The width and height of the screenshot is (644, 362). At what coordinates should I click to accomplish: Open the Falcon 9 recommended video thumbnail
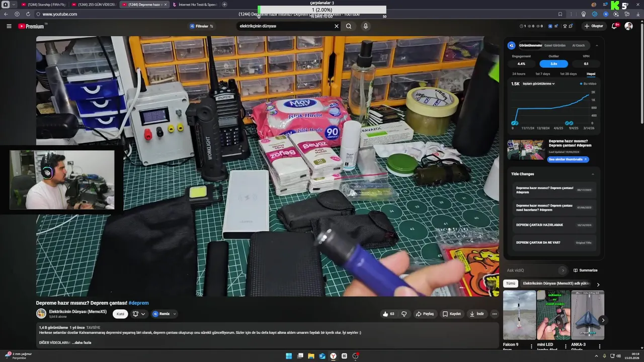tap(519, 315)
